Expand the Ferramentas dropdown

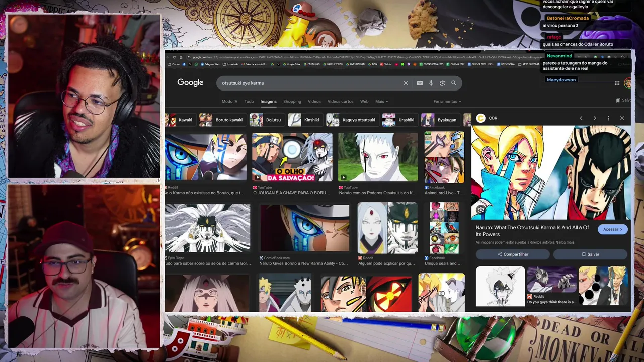click(x=447, y=102)
